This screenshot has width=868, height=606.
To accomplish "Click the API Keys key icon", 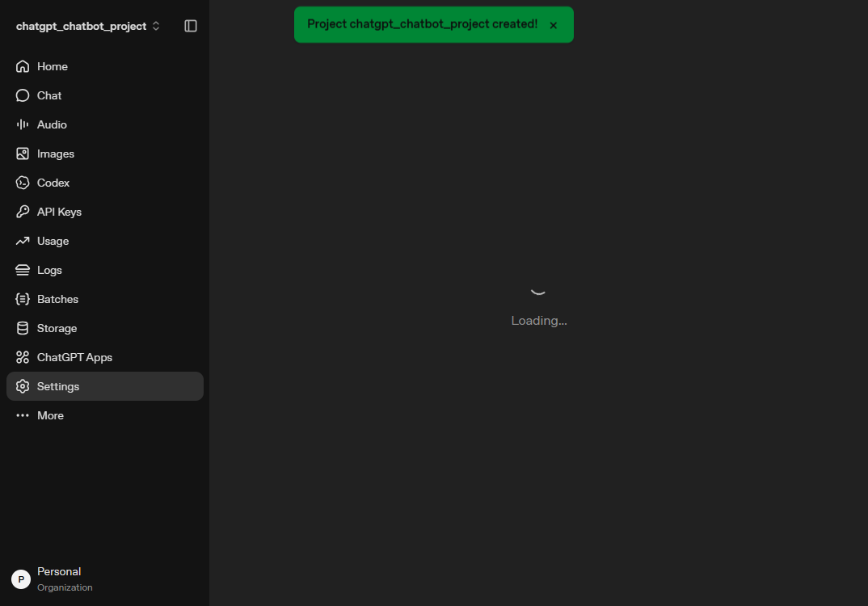I will click(22, 212).
